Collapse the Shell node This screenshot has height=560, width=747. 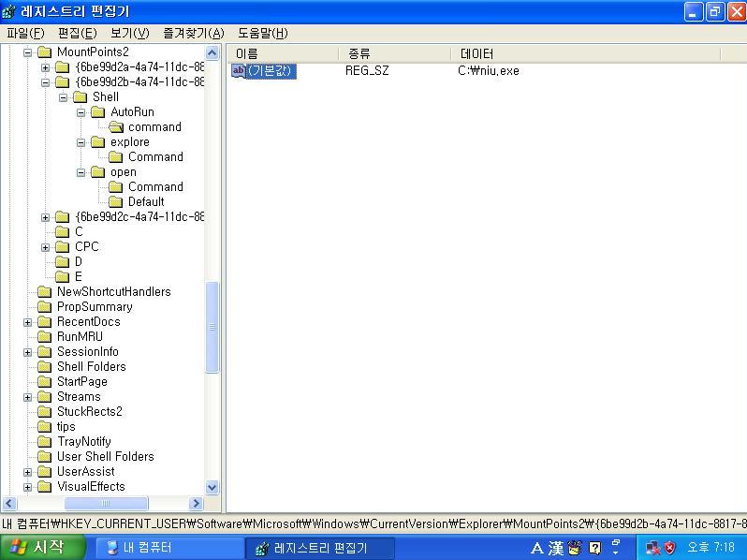[63, 97]
